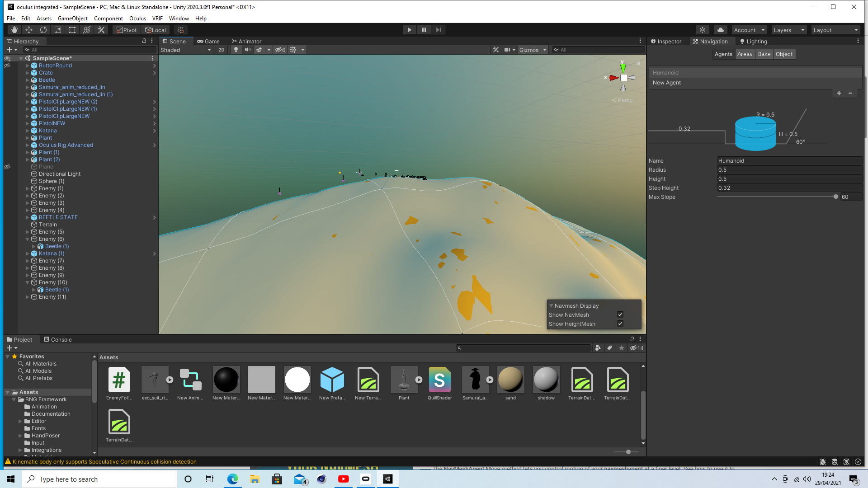This screenshot has width=868, height=488.
Task: Select the EnemyFollow script asset
Action: (119, 383)
